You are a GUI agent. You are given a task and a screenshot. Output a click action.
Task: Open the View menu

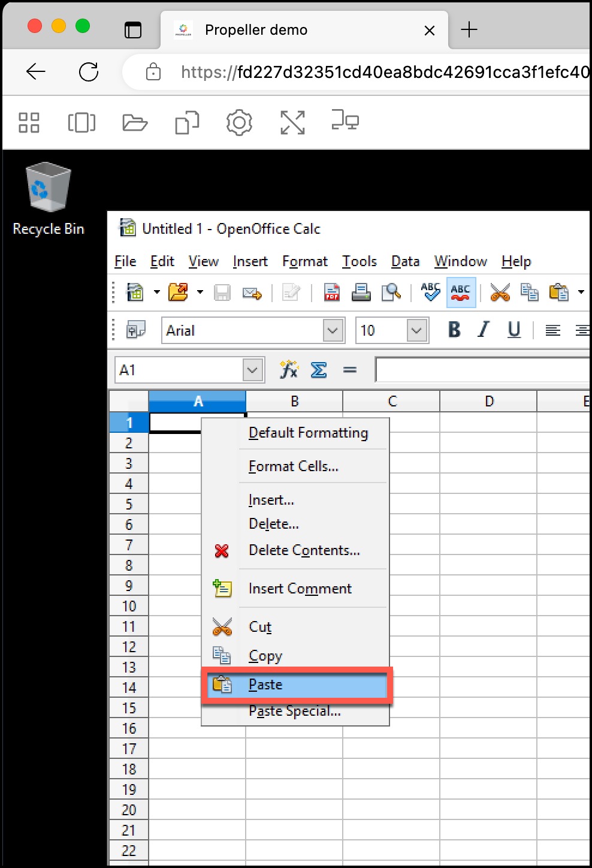coord(203,261)
